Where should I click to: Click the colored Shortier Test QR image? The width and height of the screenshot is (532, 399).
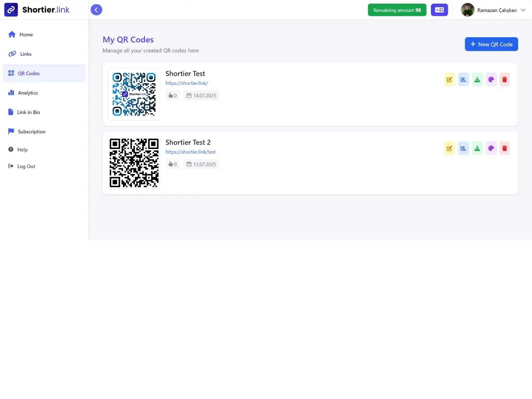[134, 94]
